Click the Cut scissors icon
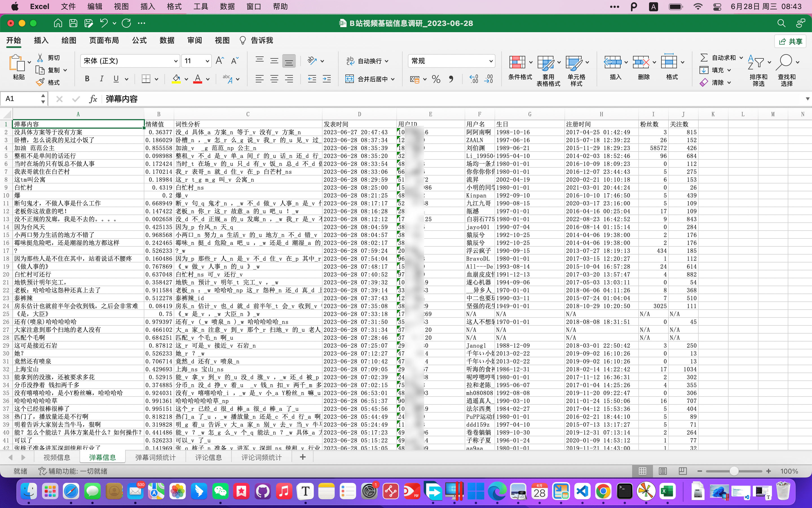Screen dimensions: 812x508 click(x=40, y=58)
